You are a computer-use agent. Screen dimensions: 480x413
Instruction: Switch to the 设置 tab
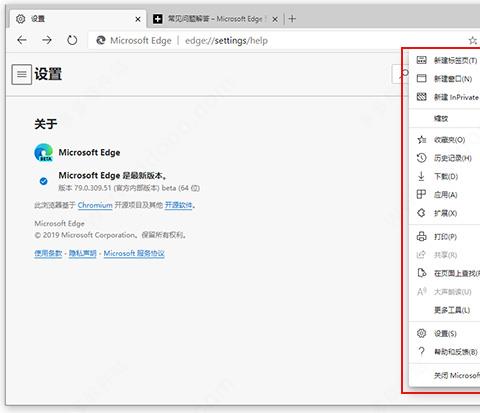pos(78,19)
